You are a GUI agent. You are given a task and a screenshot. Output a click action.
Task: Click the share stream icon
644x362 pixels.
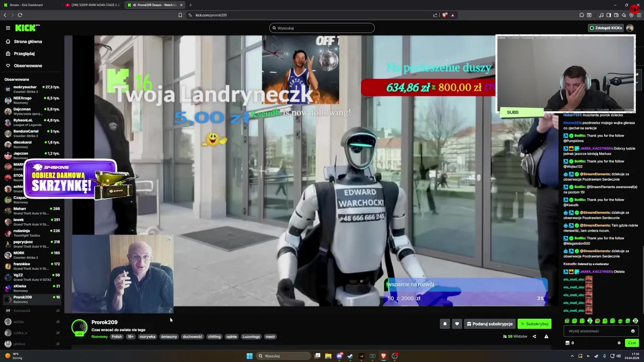point(534,336)
